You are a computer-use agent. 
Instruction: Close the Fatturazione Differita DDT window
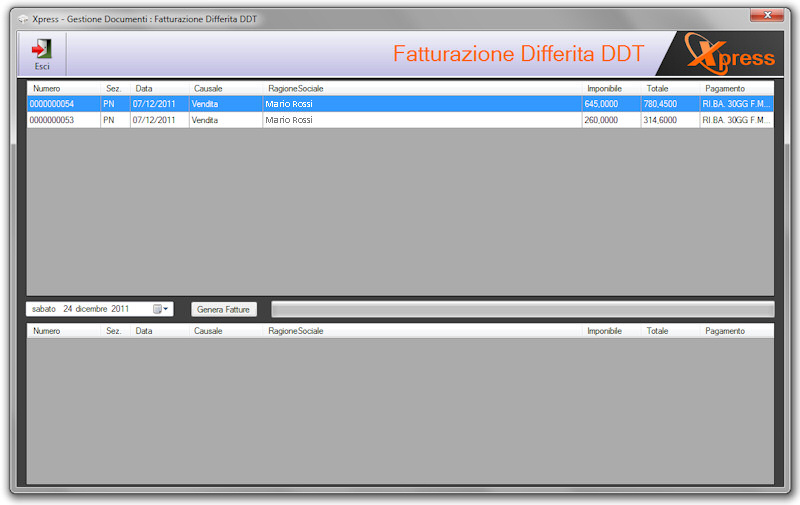(x=766, y=15)
